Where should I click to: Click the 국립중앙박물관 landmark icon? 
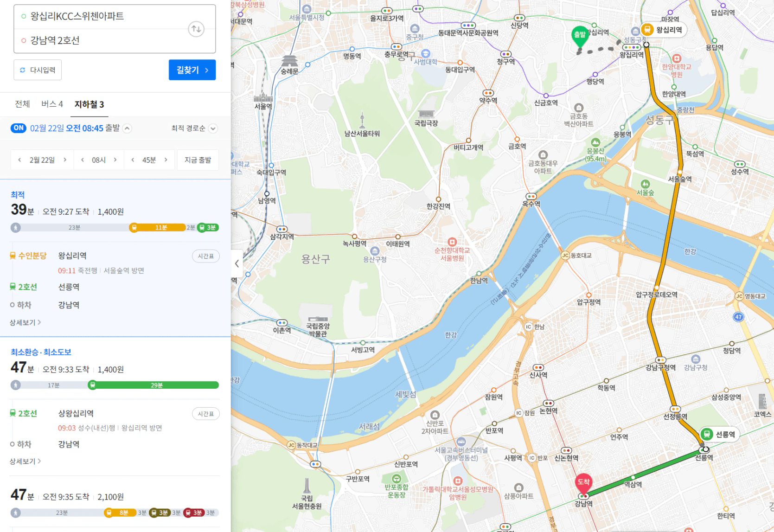tap(318, 319)
